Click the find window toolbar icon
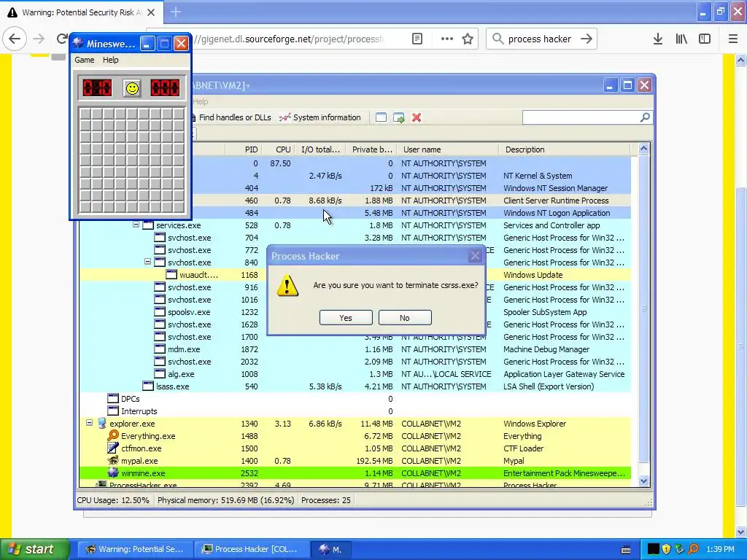Screen dimensions: 747x560 point(381,117)
